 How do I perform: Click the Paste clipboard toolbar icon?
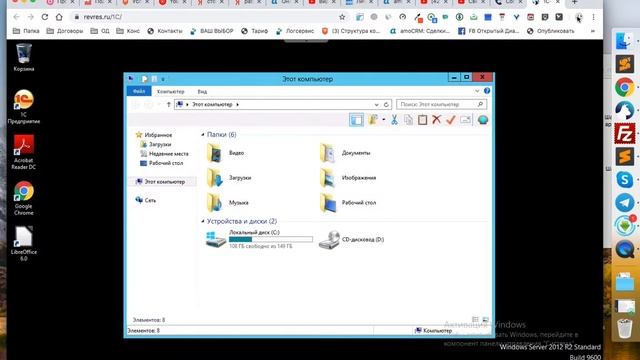click(422, 120)
